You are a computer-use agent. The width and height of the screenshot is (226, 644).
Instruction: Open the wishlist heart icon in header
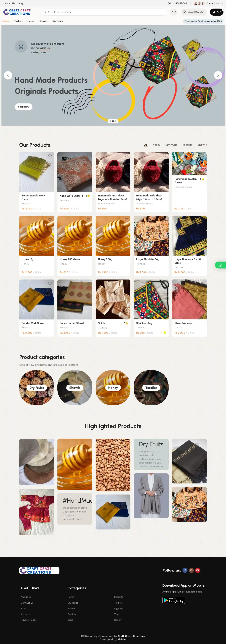(x=174, y=12)
